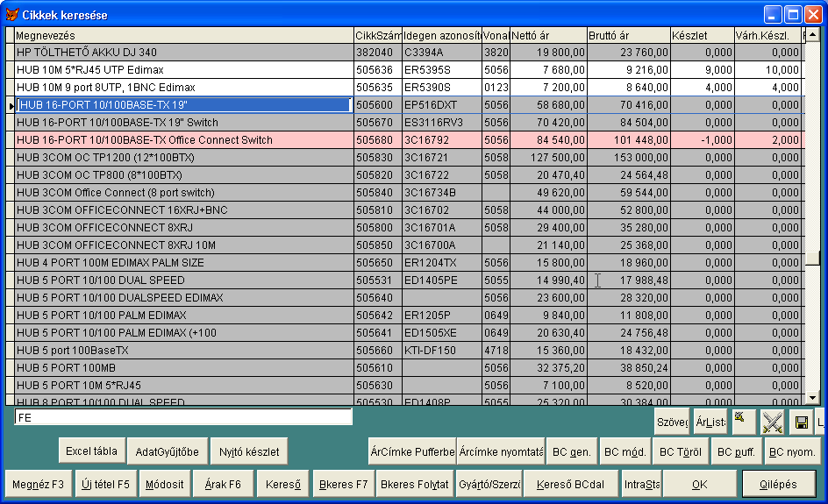The height and width of the screenshot is (504, 828).
Task: Click the Várh.Készl. column header
Action: [768, 35]
